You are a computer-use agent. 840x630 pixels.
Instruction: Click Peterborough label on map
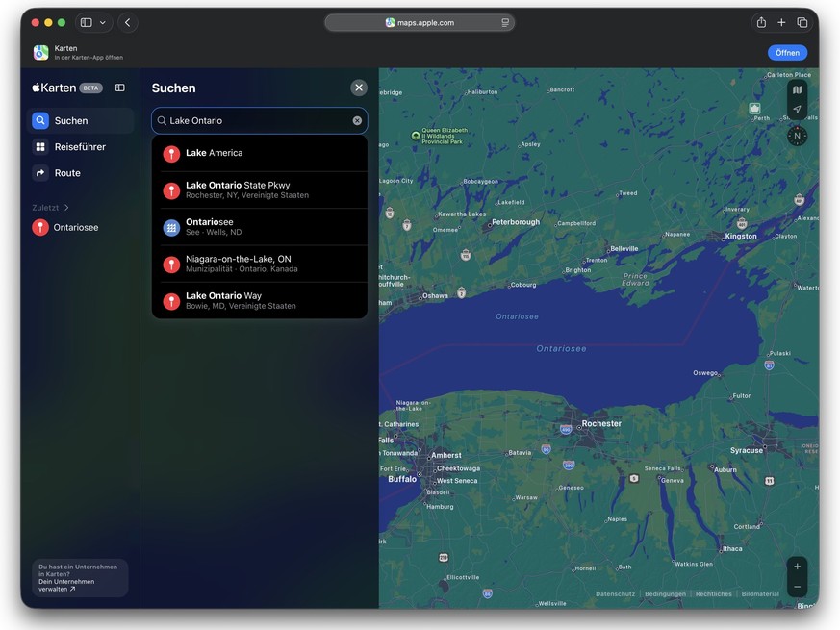(516, 222)
